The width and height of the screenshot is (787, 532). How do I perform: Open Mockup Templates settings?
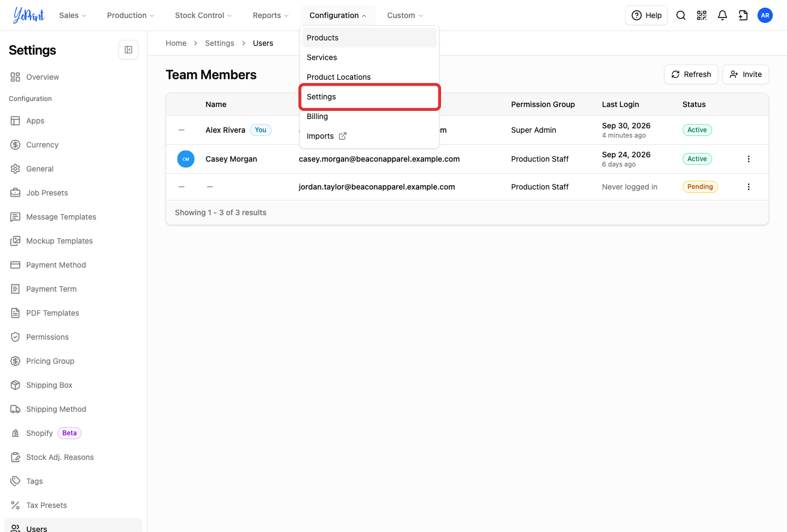pos(73,241)
